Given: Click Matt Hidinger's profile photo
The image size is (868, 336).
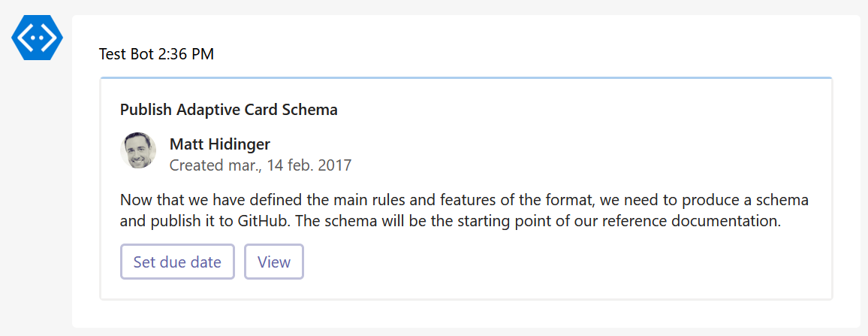Looking at the screenshot, I should (138, 150).
